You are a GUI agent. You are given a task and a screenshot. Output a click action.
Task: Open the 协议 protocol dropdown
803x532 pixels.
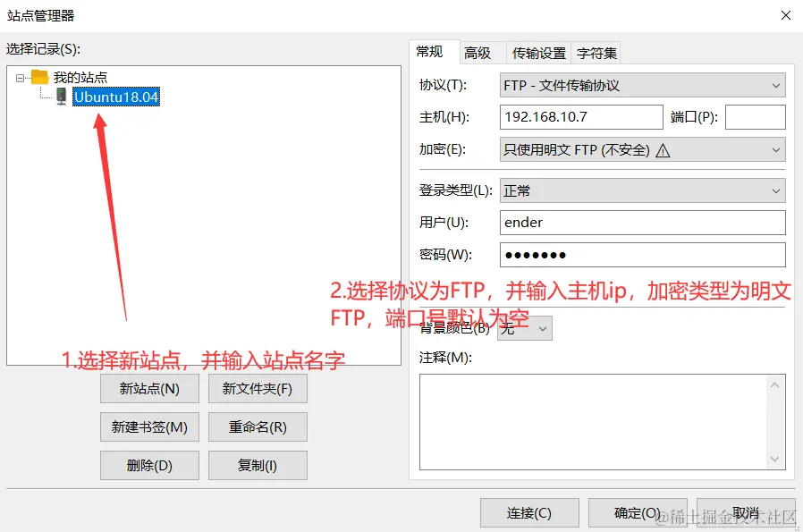pos(779,85)
